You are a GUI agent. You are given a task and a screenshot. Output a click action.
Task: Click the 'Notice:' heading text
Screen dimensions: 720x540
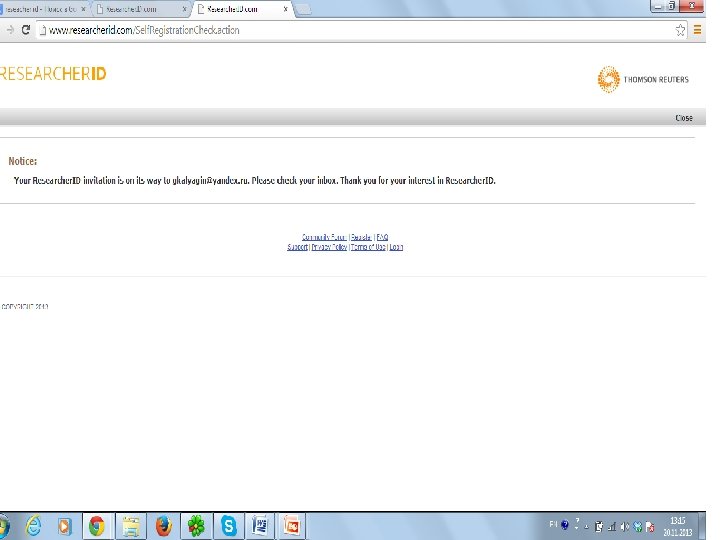pyautogui.click(x=22, y=161)
